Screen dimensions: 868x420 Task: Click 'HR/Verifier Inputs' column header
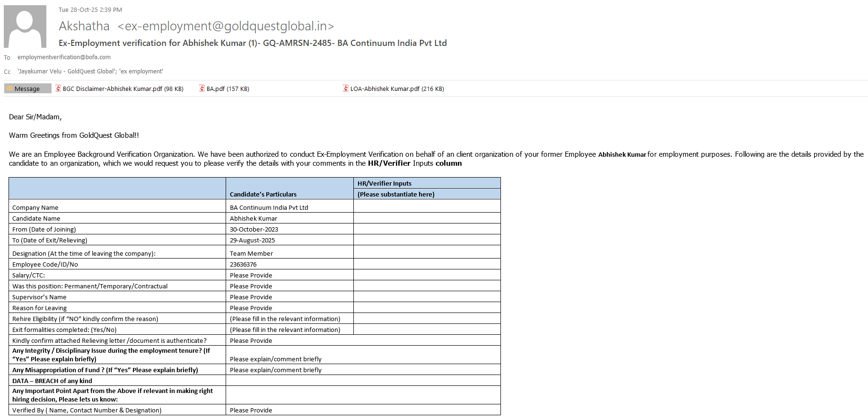pyautogui.click(x=385, y=183)
